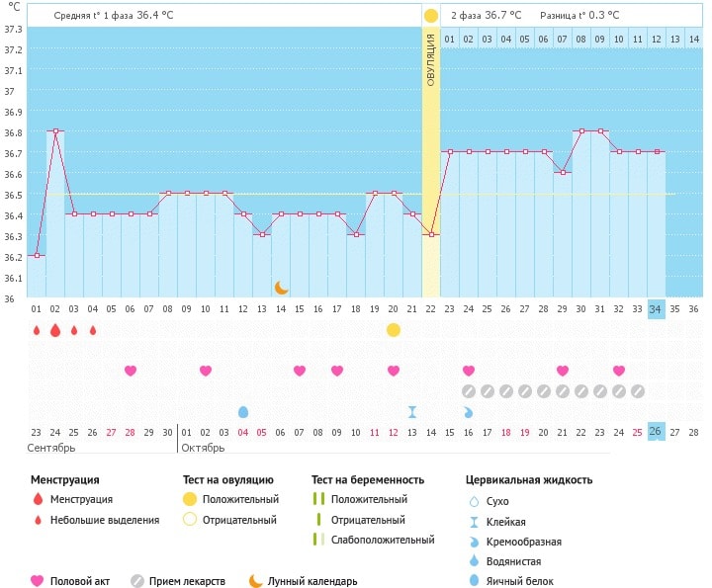
Task: Click the intercourse heart on cycle day 29
Action: [x=563, y=371]
